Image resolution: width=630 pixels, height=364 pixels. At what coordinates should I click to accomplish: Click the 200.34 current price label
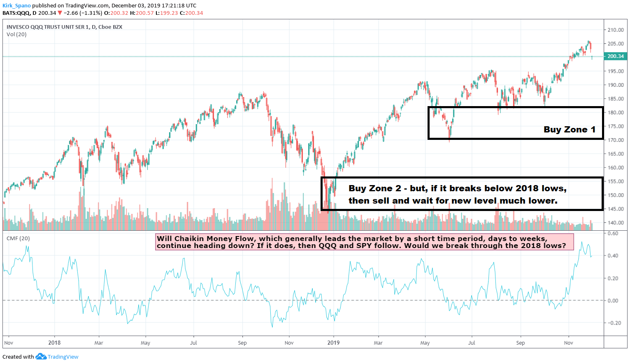(616, 56)
